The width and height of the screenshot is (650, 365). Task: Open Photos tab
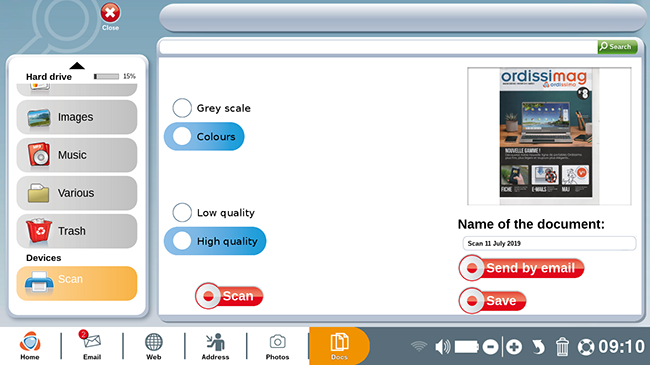(277, 346)
